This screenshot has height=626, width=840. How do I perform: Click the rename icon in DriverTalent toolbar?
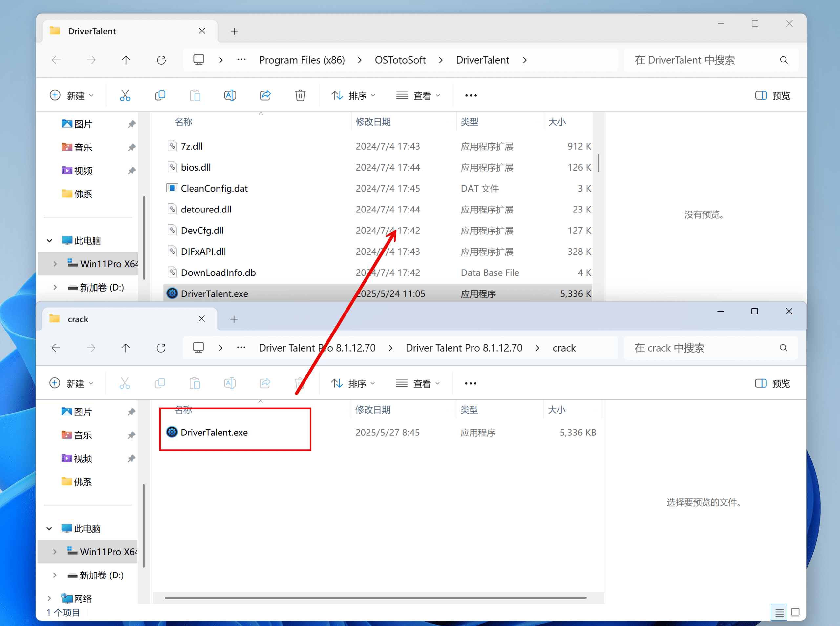click(230, 95)
